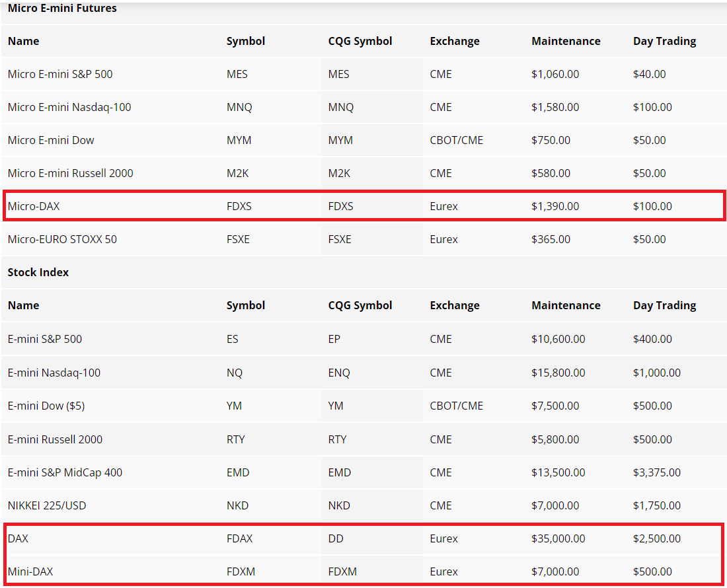Click the Micro-EURO STOXX 50 name

pos(62,239)
